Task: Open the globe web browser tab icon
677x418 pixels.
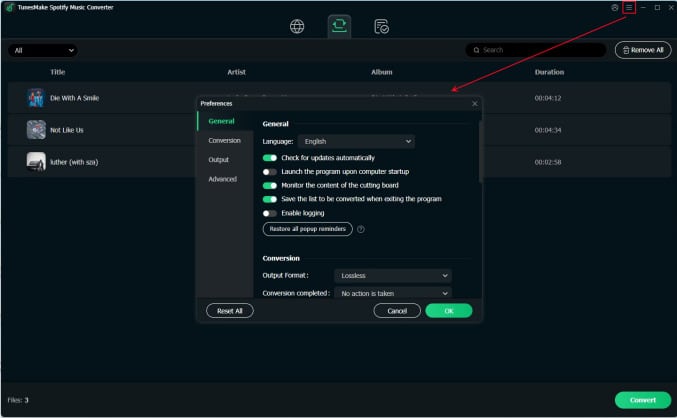Action: pyautogui.click(x=297, y=27)
